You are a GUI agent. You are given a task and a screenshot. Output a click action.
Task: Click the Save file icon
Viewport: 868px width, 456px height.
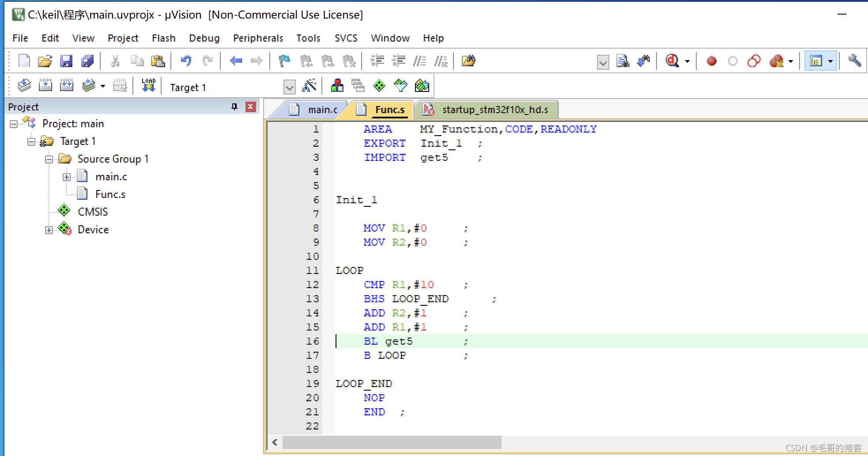tap(66, 61)
